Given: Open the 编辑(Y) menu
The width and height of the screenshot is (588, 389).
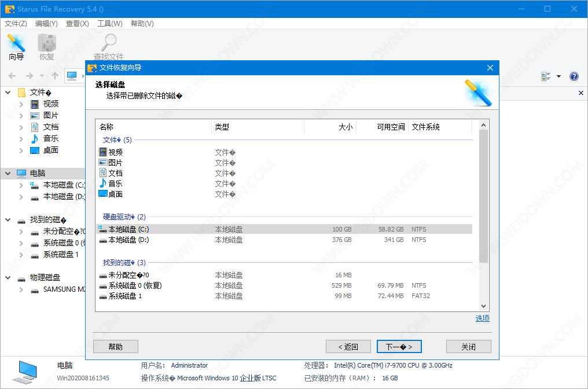Looking at the screenshot, I should point(46,24).
